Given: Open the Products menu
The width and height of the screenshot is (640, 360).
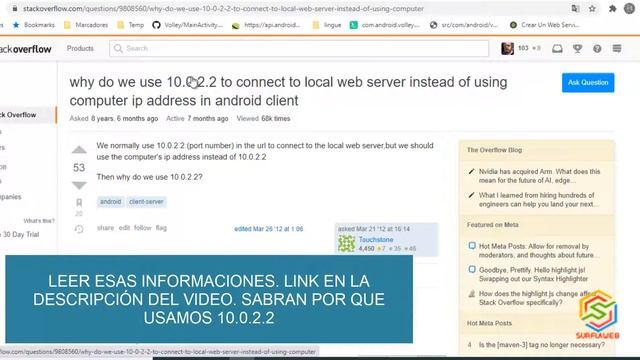Looking at the screenshot, I should coord(80,48).
